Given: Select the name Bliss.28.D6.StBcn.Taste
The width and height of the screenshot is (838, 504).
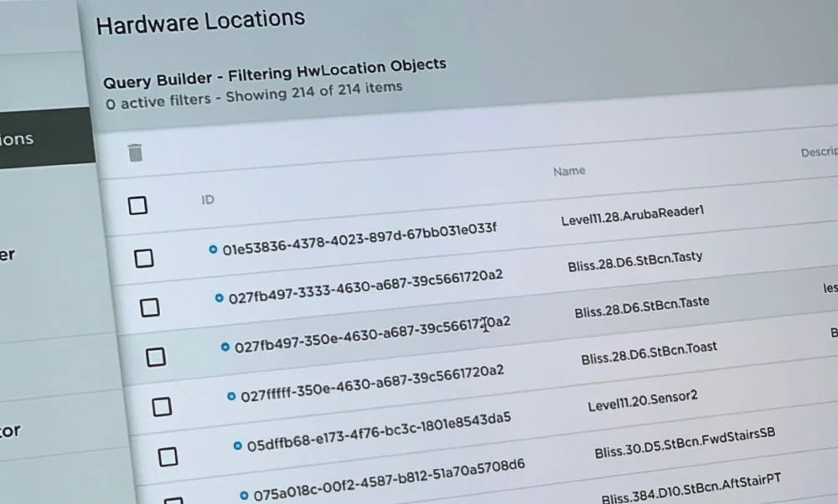Looking at the screenshot, I should (x=642, y=307).
